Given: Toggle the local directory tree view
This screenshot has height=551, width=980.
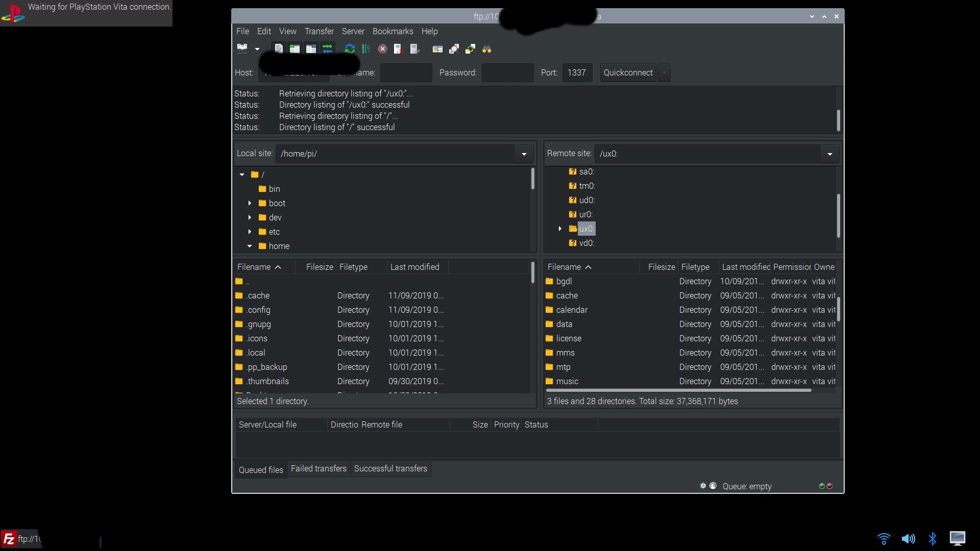Looking at the screenshot, I should (x=295, y=49).
